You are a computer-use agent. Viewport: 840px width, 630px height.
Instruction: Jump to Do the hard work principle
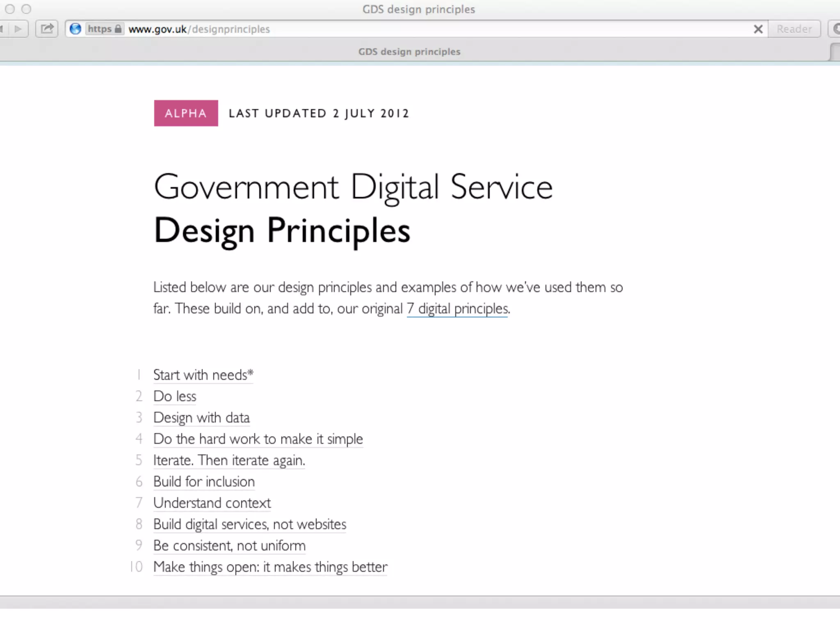pyautogui.click(x=258, y=439)
